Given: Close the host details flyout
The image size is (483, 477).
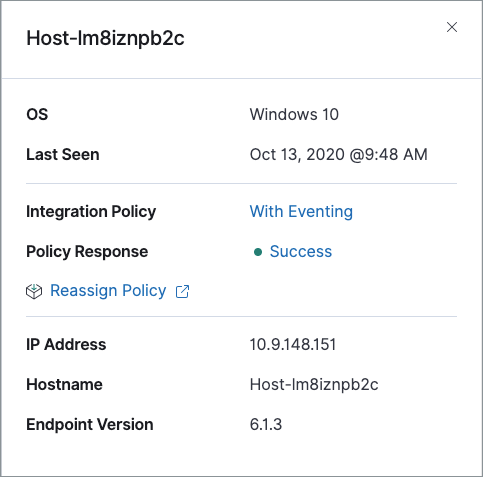Looking at the screenshot, I should click(452, 27).
